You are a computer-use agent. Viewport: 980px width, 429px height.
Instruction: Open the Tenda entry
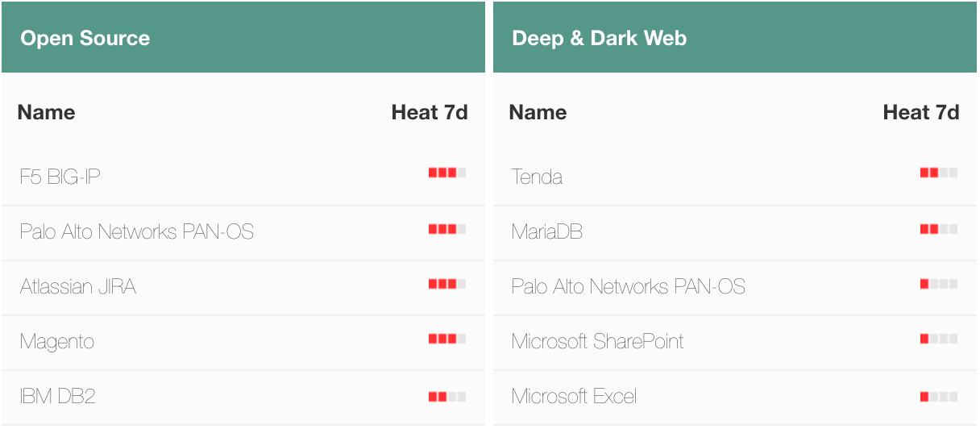coord(537,177)
